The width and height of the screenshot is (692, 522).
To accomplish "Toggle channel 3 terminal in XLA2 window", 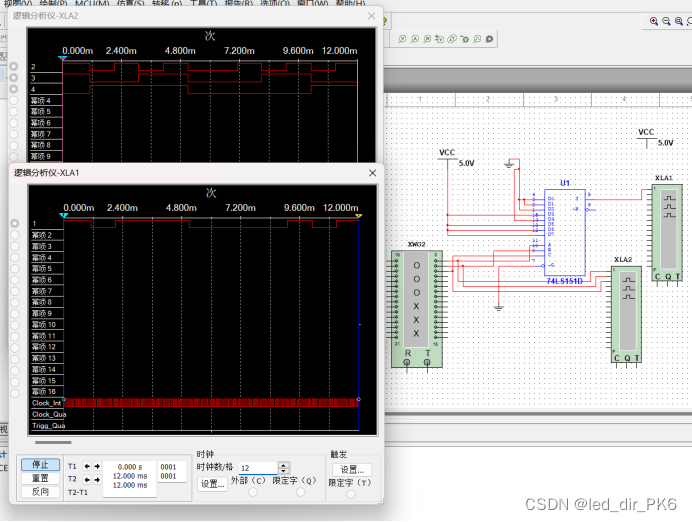I will tap(14, 78).
